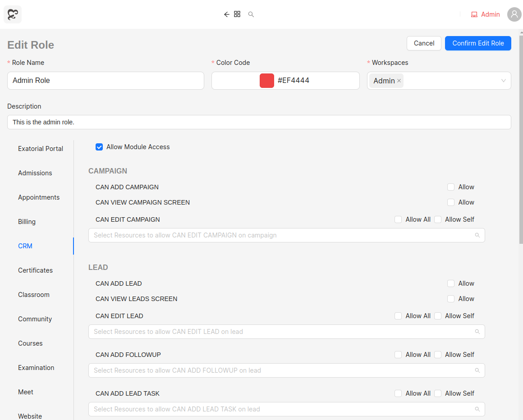Click search icon in CAN EDIT CAMPAIGN field
This screenshot has width=523, height=420.
[477, 235]
